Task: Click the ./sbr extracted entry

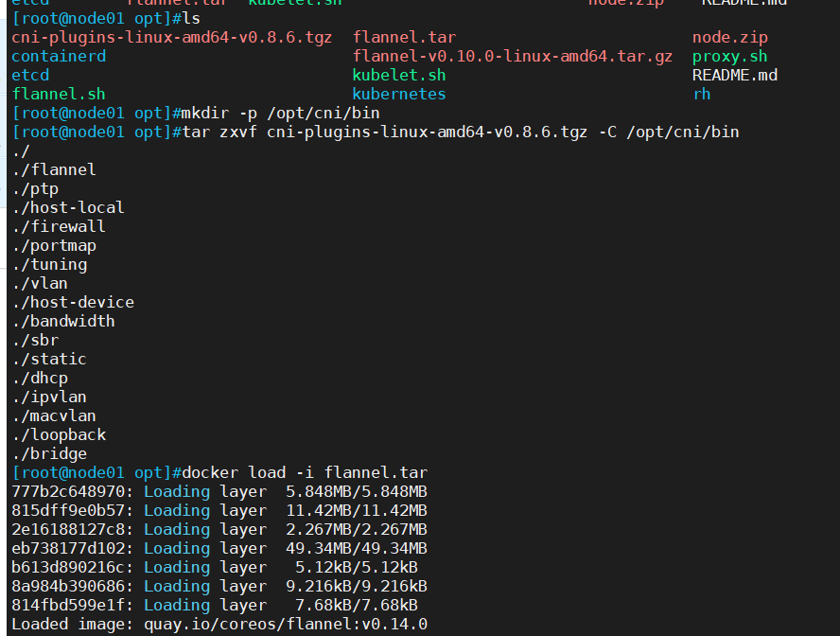Action: pyautogui.click(x=35, y=340)
